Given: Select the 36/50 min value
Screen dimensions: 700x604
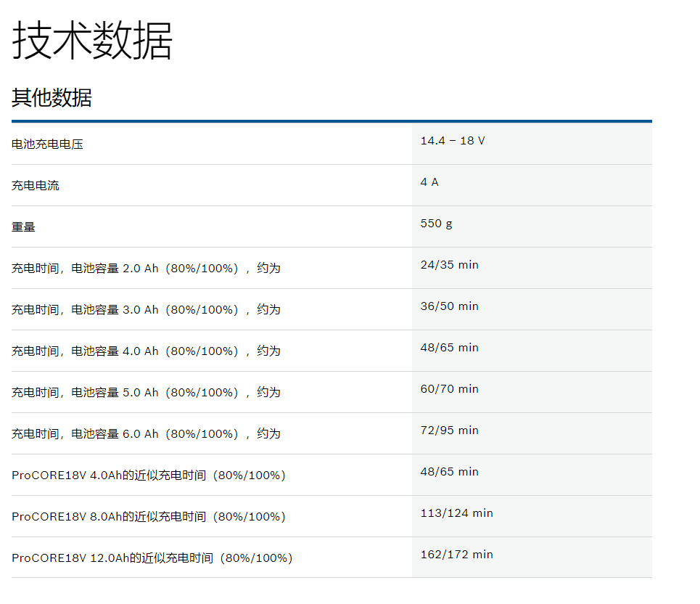Looking at the screenshot, I should pos(449,306).
